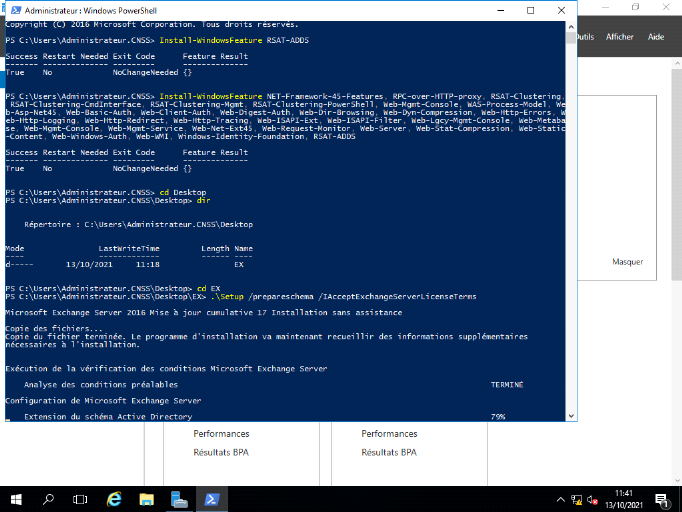Click the Masquer link in Server Manager
This screenshot has height=512, width=682.
[627, 262]
